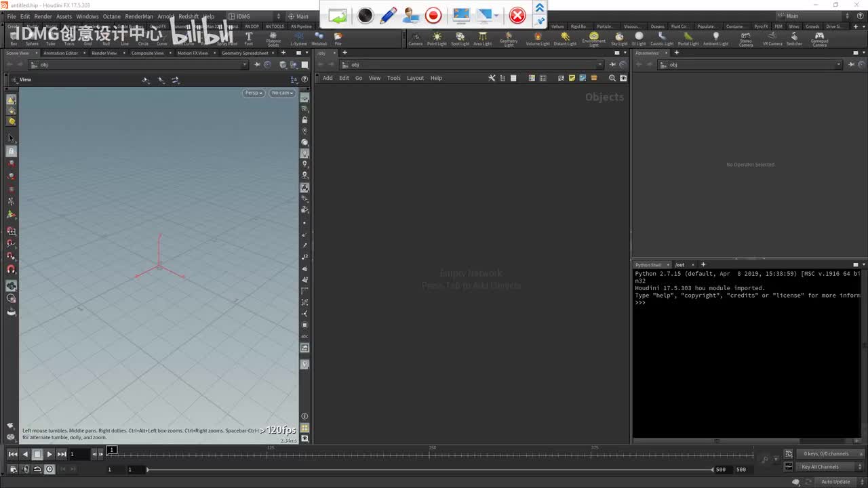The height and width of the screenshot is (488, 868).
Task: Toggle the pin on the Parameters pane
Action: click(x=851, y=64)
